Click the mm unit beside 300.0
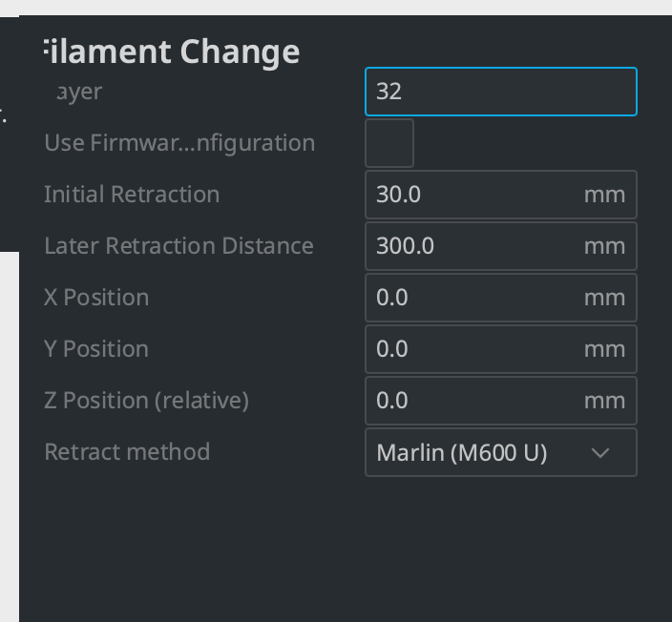The image size is (672, 622). (x=604, y=247)
